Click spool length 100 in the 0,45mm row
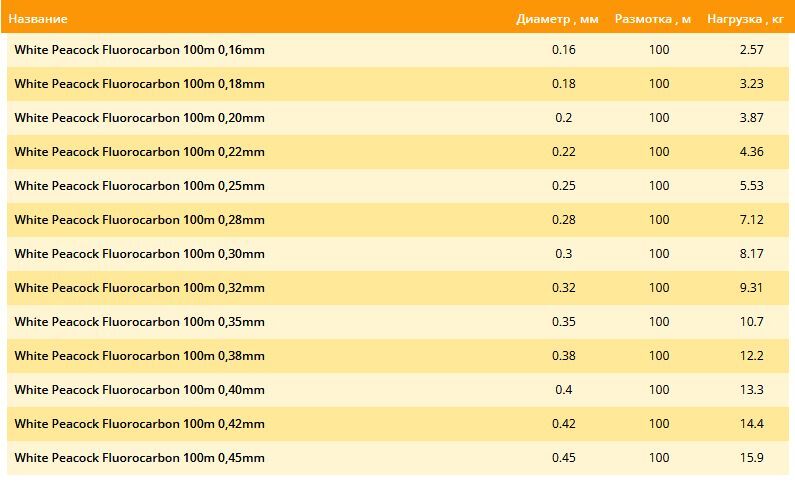 [x=659, y=457]
